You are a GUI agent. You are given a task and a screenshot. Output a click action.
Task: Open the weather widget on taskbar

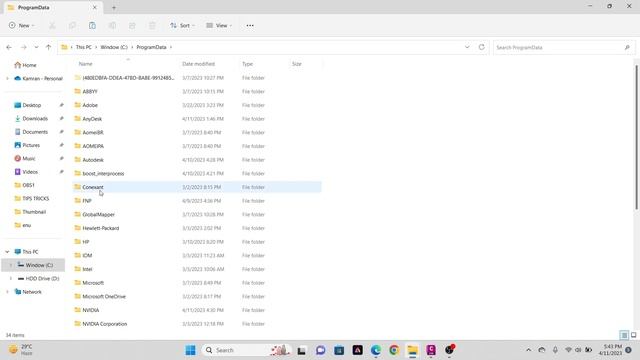pos(21,350)
